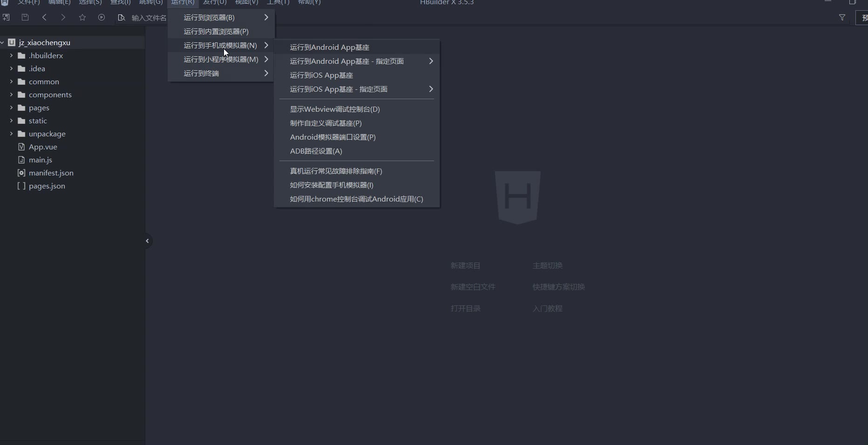Select 如何用chrome控制台调试Android应用(C)
Image resolution: width=868 pixels, height=445 pixels.
point(357,199)
